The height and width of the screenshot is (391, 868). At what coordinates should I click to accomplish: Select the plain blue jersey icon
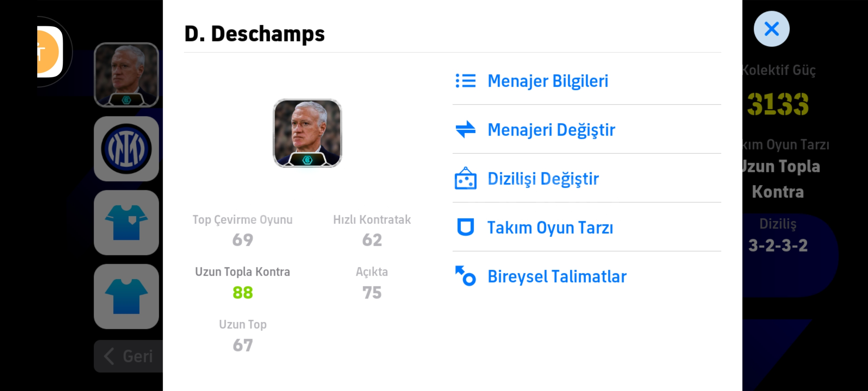tap(126, 297)
